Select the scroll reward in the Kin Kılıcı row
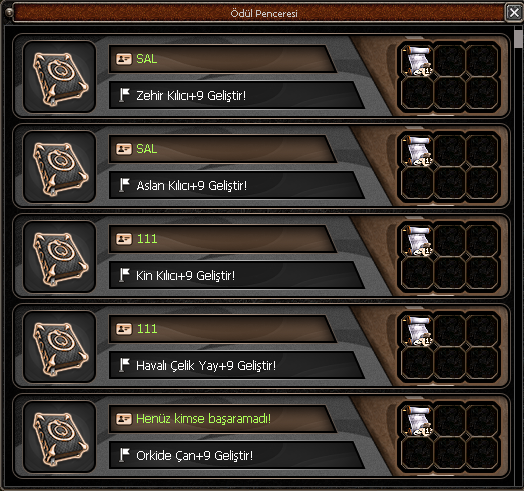 click(x=417, y=240)
